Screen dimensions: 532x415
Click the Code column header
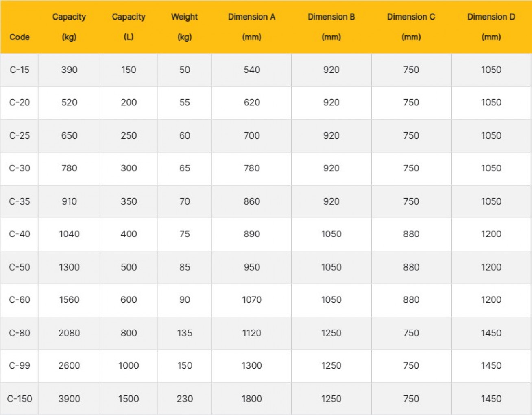click(x=20, y=37)
